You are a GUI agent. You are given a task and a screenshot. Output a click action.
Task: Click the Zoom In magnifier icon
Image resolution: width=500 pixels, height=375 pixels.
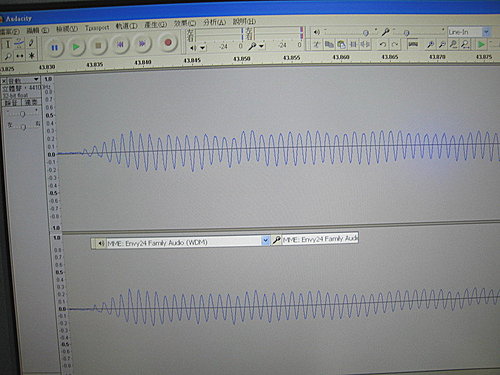coord(430,44)
